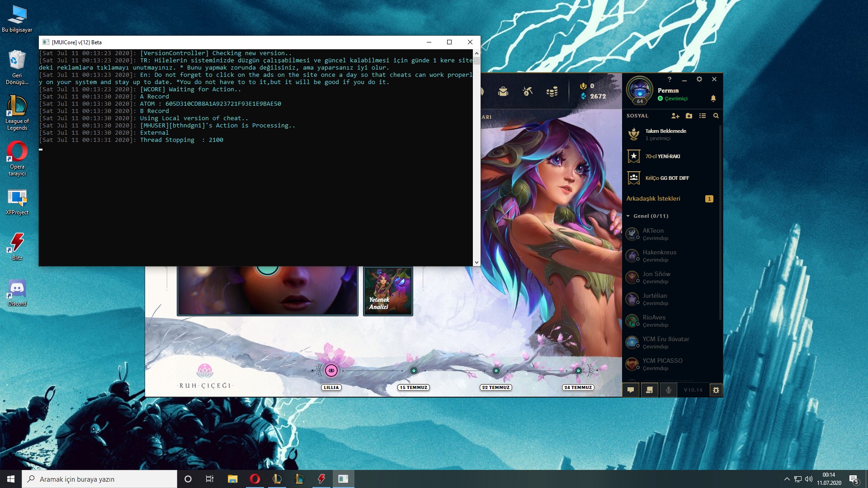Click the RP currency icon

pos(583,86)
